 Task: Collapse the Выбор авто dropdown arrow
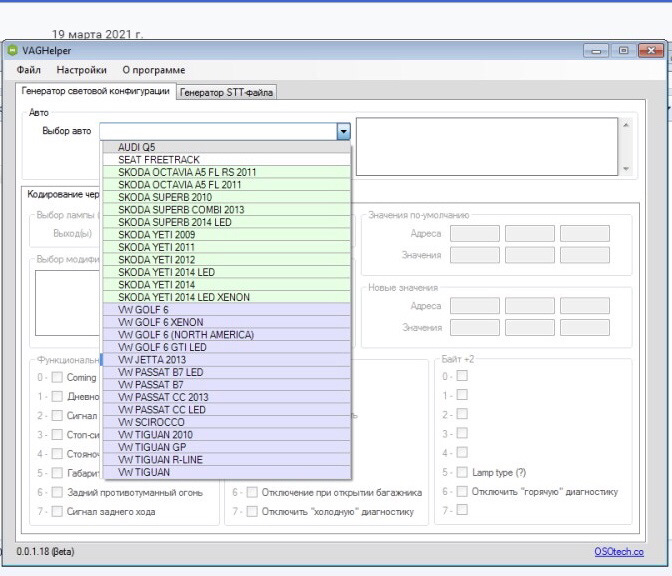pyautogui.click(x=343, y=131)
